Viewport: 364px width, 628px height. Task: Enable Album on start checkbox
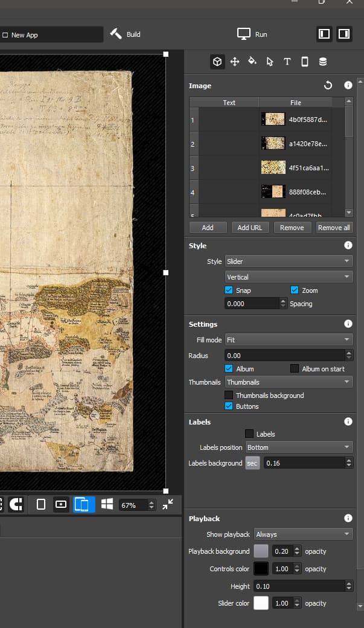[x=295, y=369]
